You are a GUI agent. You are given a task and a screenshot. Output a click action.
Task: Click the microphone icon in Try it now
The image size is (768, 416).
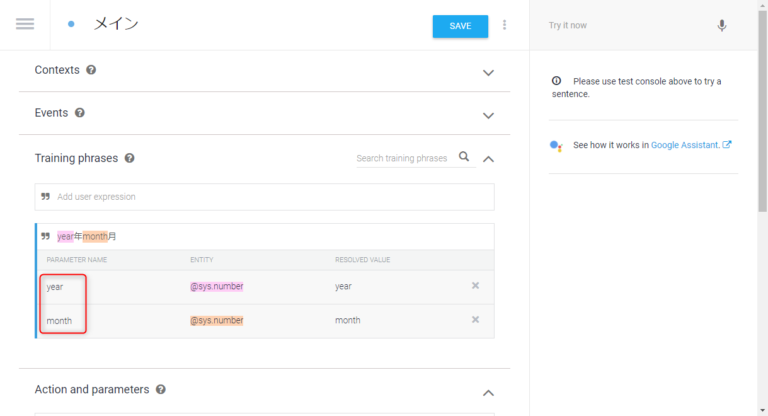(x=722, y=25)
